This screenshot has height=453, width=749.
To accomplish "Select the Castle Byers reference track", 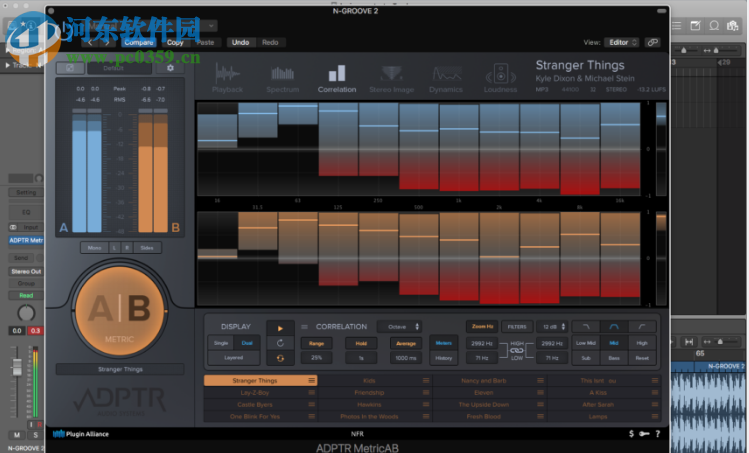I will point(255,404).
